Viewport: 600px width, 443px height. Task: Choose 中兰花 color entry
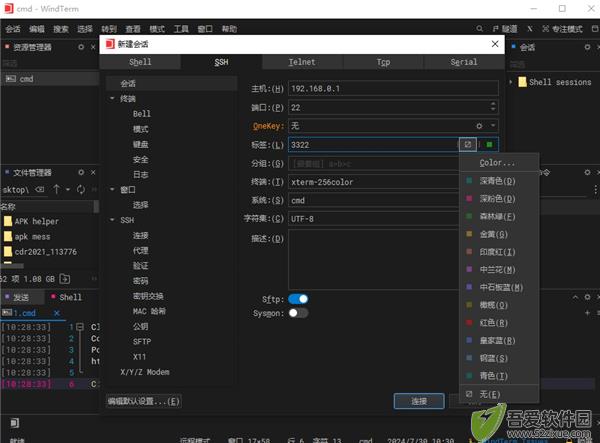point(499,269)
